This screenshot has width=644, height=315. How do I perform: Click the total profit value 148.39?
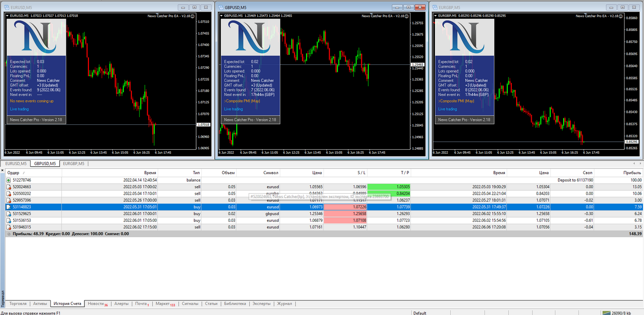tap(635, 234)
